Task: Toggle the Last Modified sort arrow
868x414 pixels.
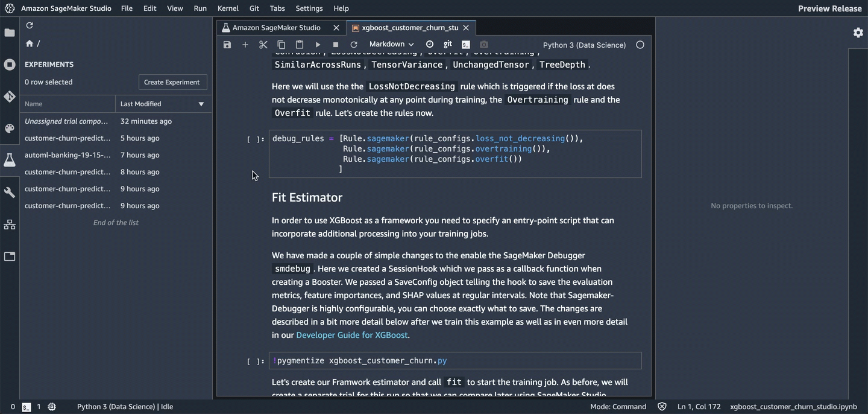Action: 201,104
